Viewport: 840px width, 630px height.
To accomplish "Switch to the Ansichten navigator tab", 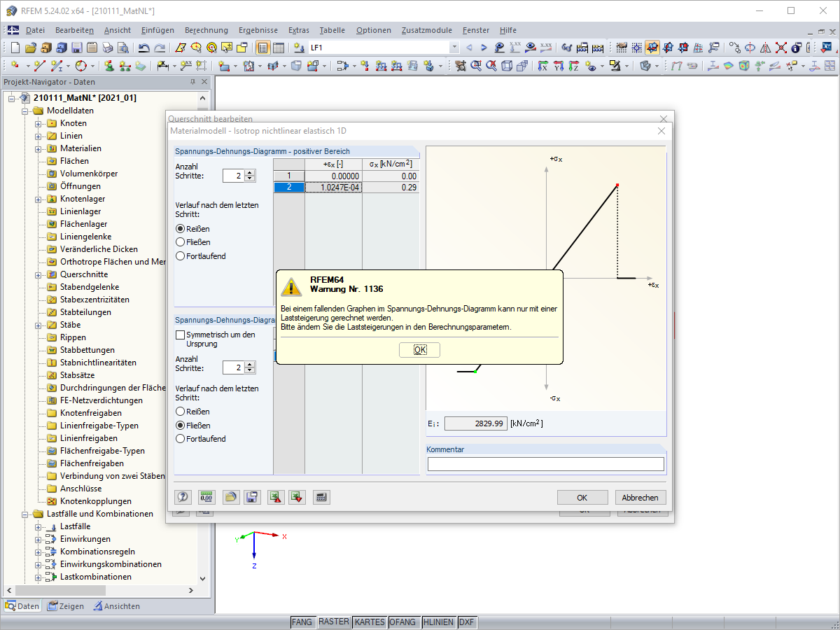I will (116, 606).
